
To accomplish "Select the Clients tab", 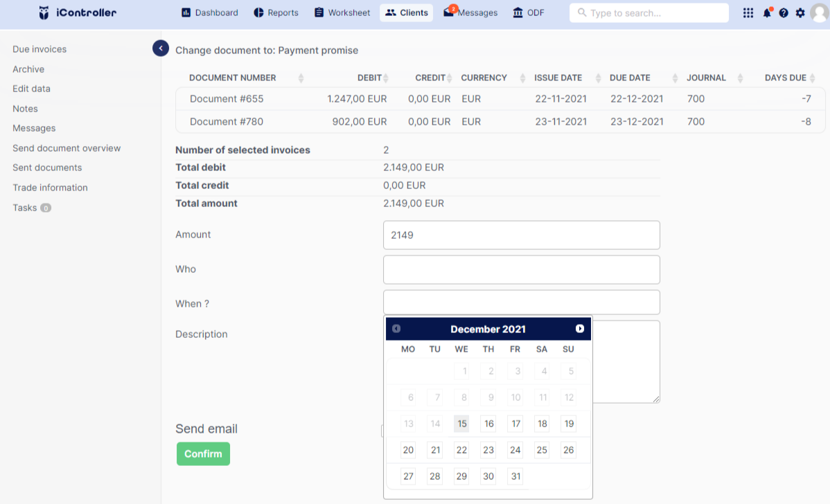I will (407, 12).
